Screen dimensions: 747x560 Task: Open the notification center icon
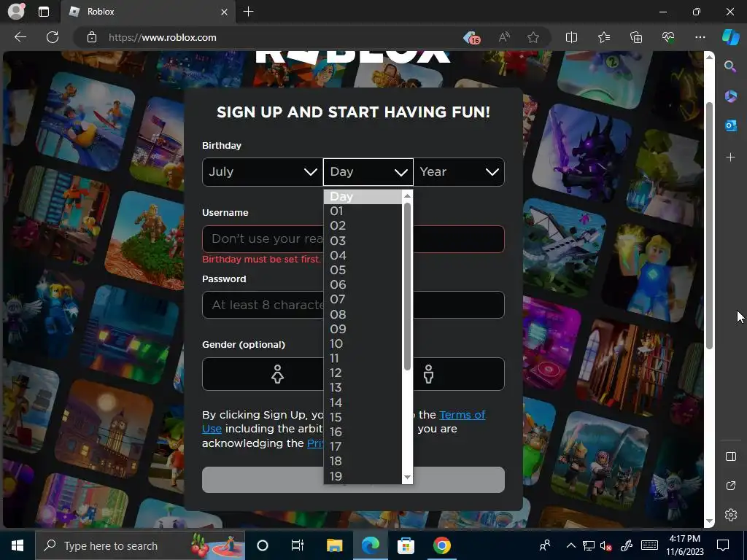coord(723,545)
